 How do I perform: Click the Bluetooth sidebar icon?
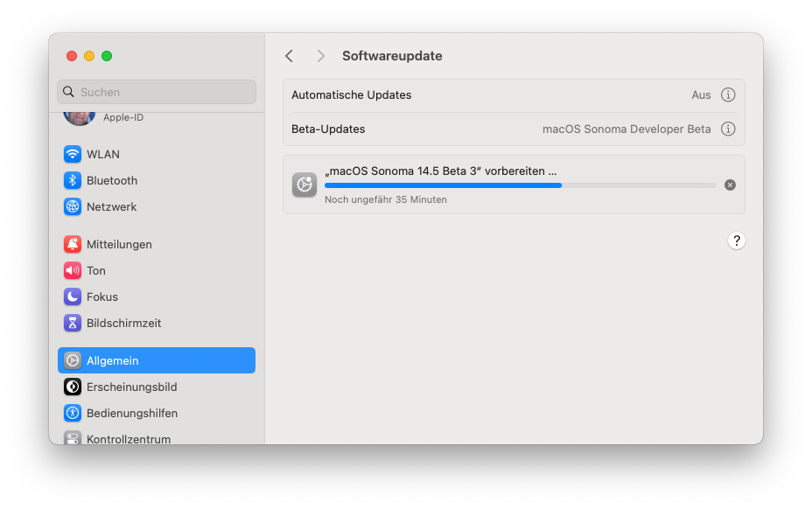coord(73,181)
